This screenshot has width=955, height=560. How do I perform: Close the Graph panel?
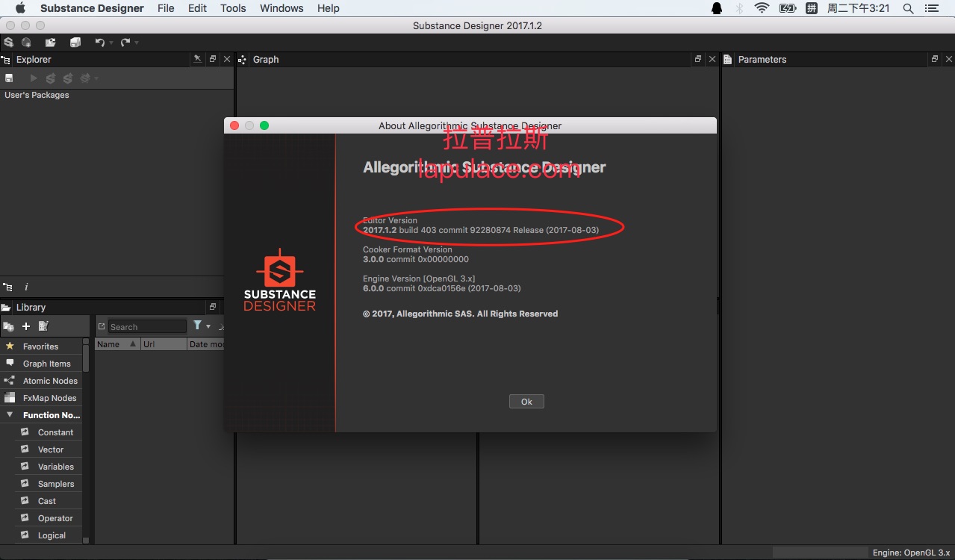pos(712,59)
